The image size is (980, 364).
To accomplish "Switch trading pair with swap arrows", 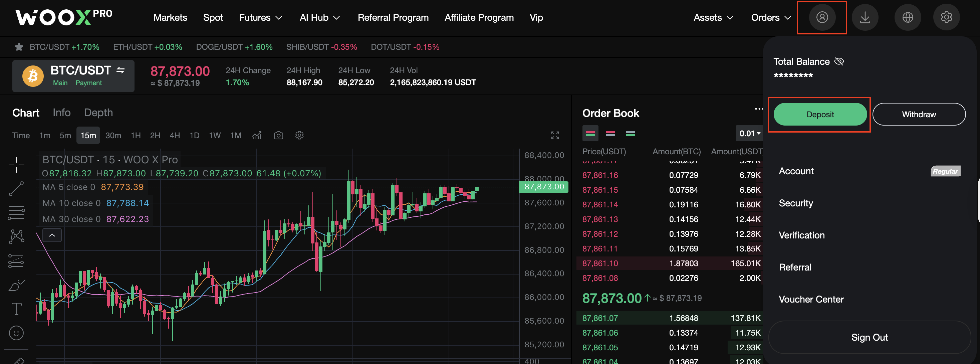I will pyautogui.click(x=120, y=70).
